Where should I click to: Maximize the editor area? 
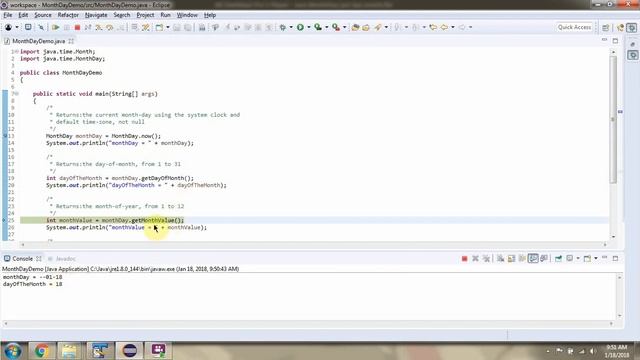pyautogui.click(x=616, y=41)
